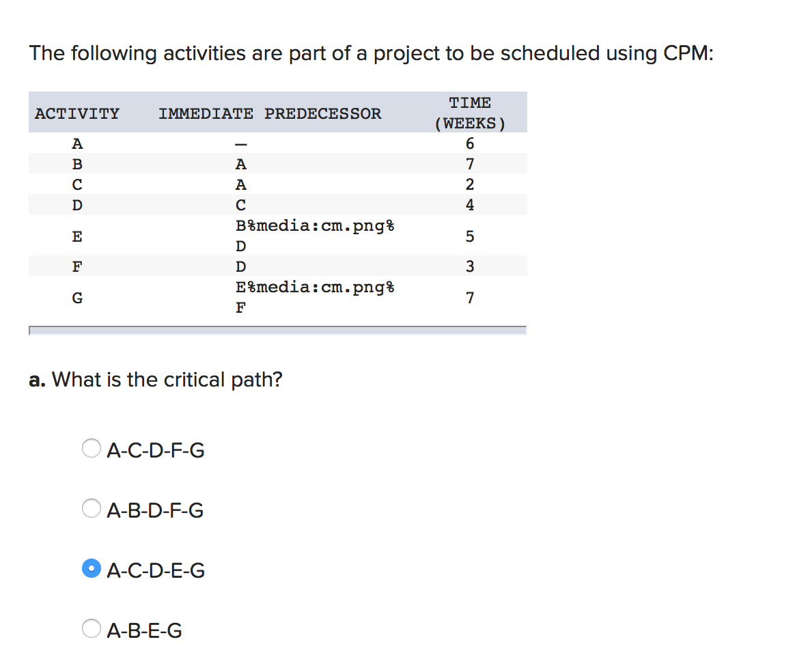795x672 pixels.
Task: Click the TIME (WEEKS) column header
Action: 470,113
